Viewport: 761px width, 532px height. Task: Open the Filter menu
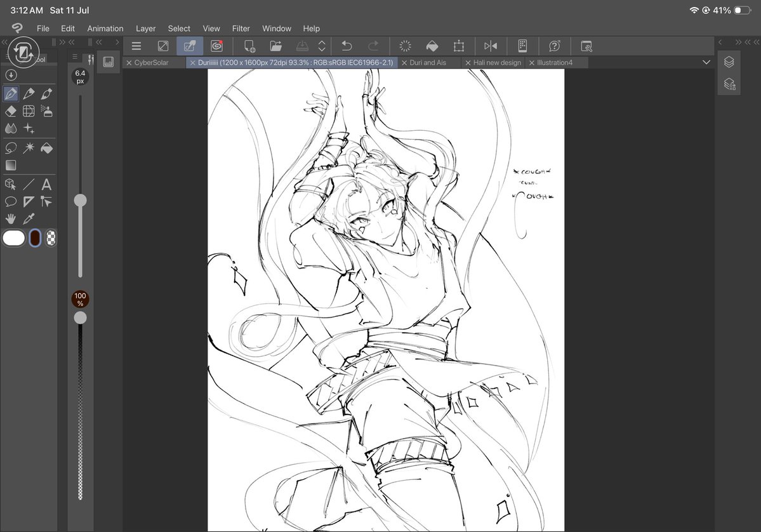(x=241, y=29)
